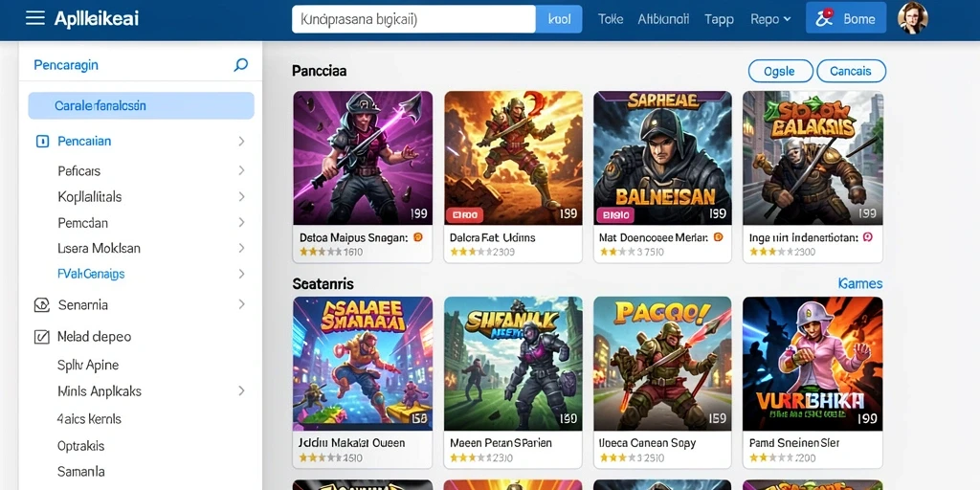980x490 pixels.
Task: Open the Meeen Petan Sparien game thumbnail
Action: click(x=513, y=364)
